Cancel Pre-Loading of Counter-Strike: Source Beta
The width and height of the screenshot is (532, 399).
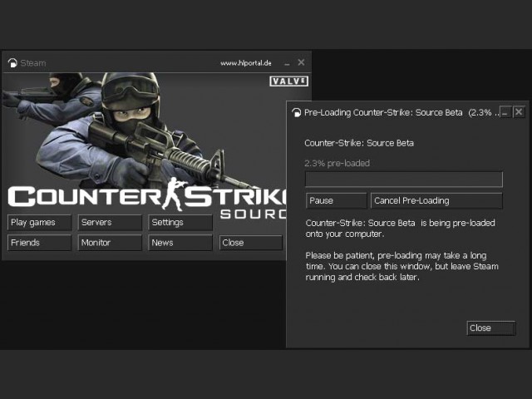[x=436, y=200]
